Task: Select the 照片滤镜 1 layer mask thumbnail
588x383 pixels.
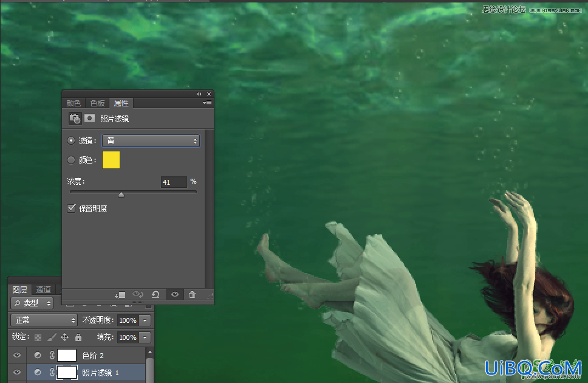Action: (x=67, y=372)
